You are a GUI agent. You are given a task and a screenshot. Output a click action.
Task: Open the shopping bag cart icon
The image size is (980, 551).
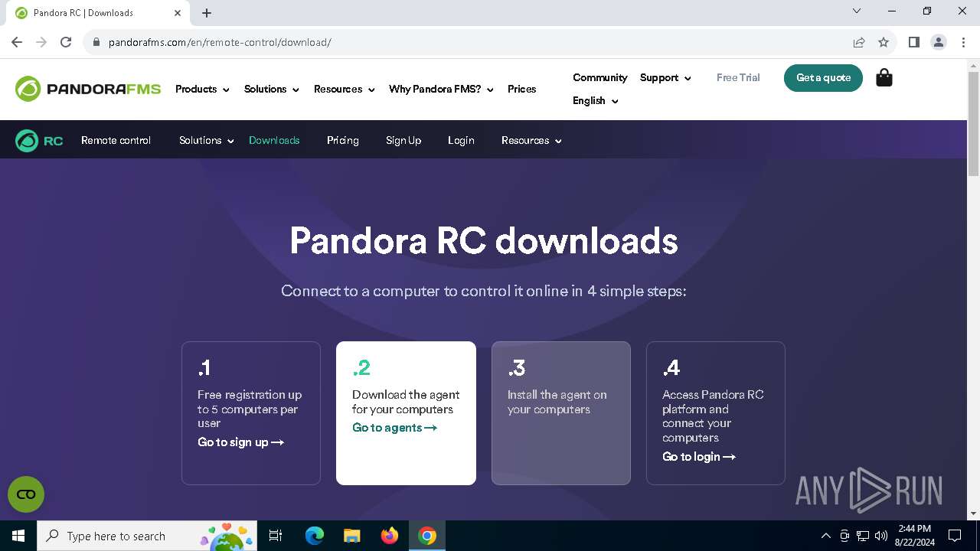(x=884, y=77)
